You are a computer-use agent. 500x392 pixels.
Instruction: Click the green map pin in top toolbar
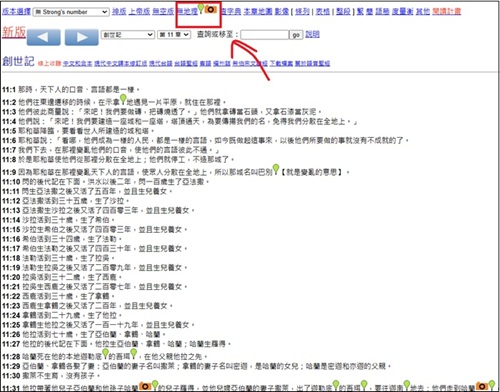pyautogui.click(x=201, y=9)
